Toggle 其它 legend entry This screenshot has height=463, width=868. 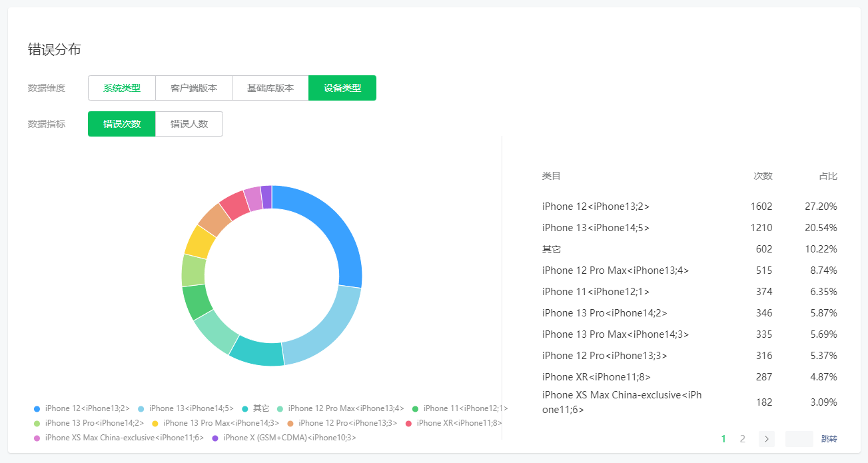click(256, 408)
